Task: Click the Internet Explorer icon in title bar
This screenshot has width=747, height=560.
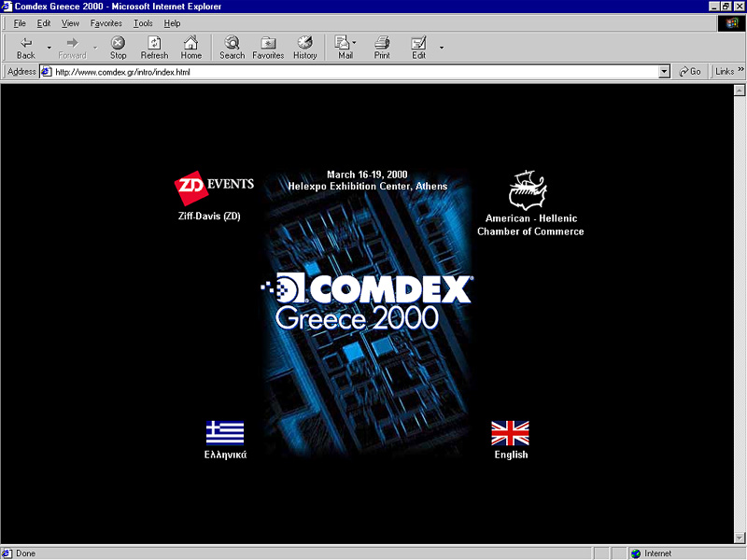Action: (7, 7)
